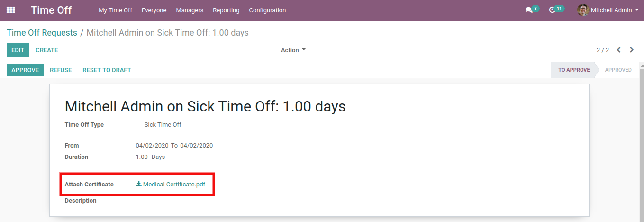Open the Medical Certificate.pdf link

tap(174, 184)
